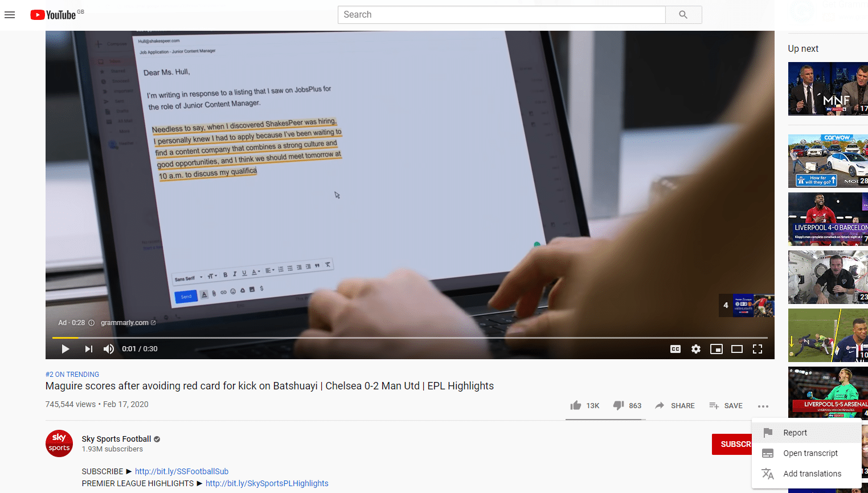Open the hamburger guide menu
Image resolution: width=868 pixels, height=493 pixels.
pos(10,15)
